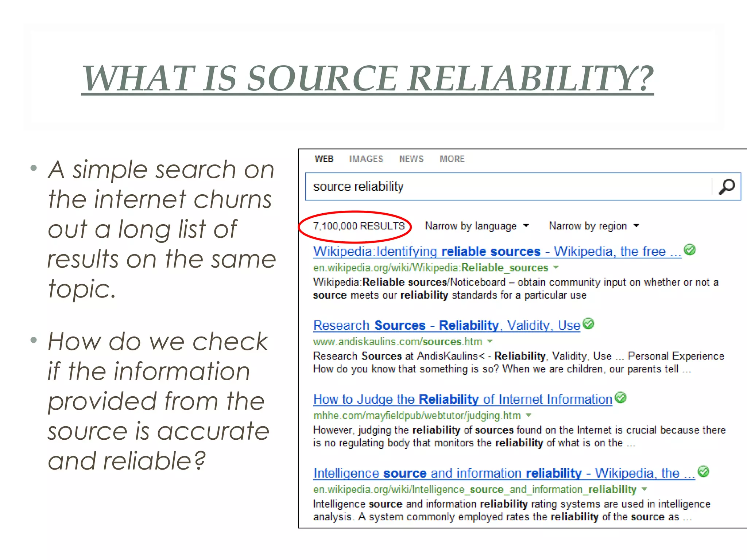Click bullet text 'A simple search on'

[x=161, y=170]
